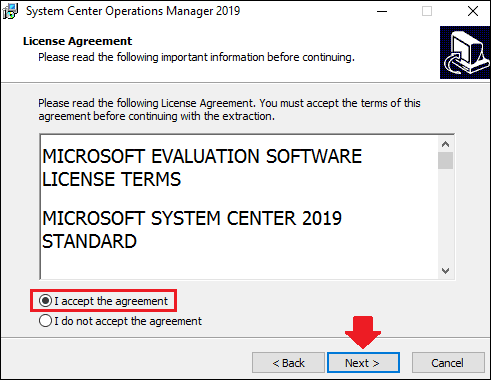Click the License Agreement header title
Screen dimensions: 491x380
pos(77,41)
